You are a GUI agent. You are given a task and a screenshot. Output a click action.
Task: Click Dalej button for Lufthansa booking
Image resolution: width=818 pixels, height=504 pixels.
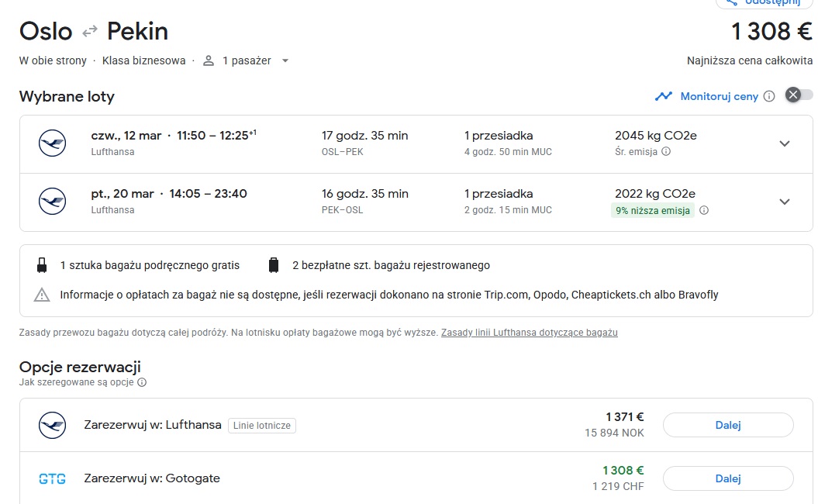[728, 425]
